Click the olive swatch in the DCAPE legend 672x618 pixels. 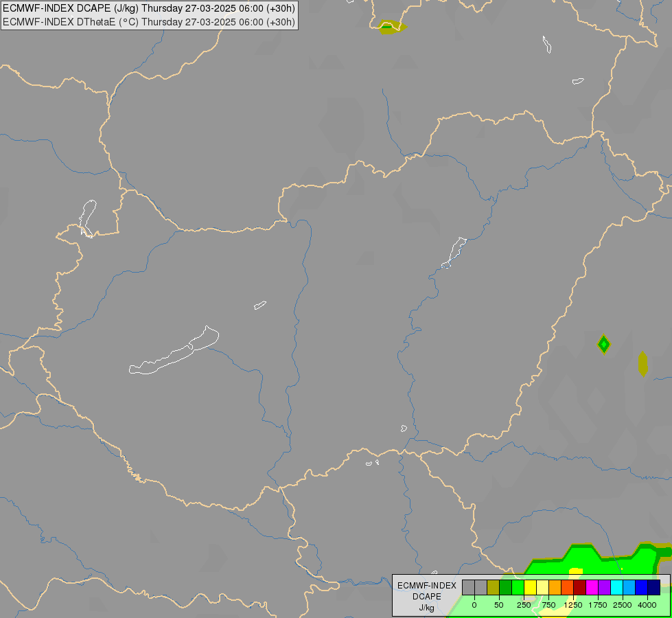[x=493, y=588]
